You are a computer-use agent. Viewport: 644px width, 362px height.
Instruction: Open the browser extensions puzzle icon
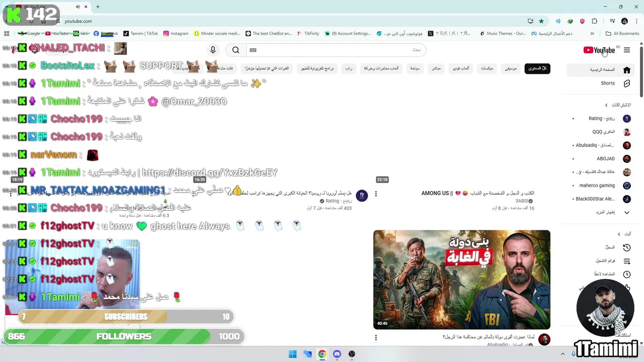pos(595,21)
